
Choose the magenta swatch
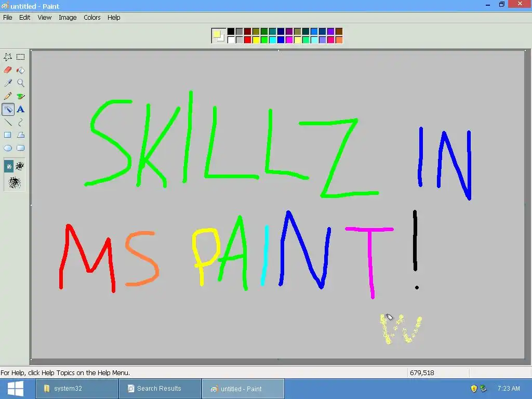click(289, 39)
